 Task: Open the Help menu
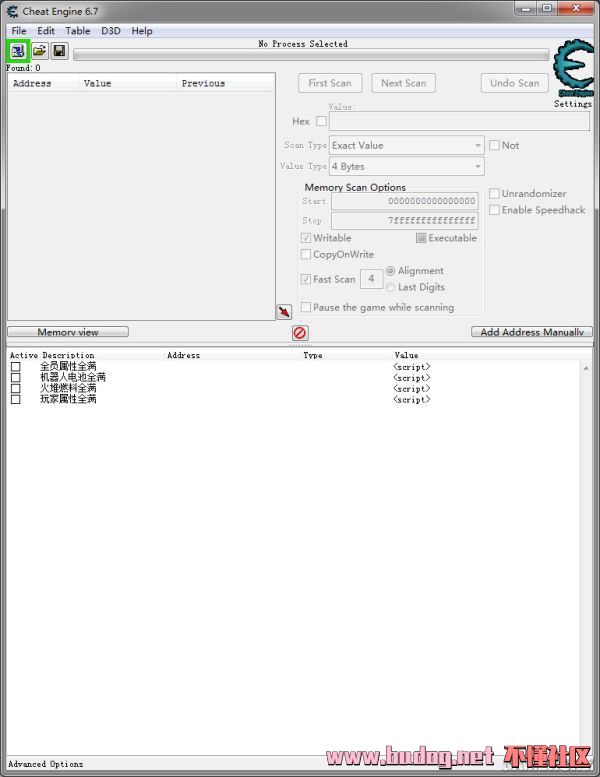pos(142,31)
